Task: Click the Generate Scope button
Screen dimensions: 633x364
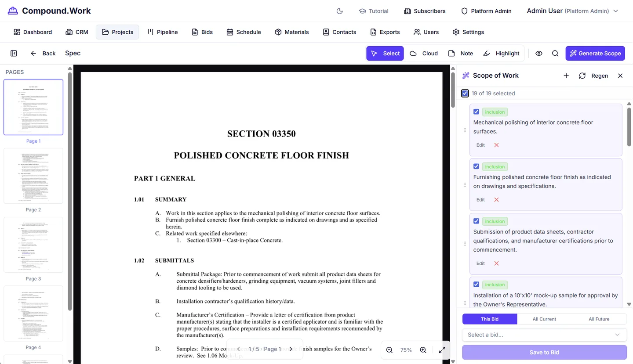Action: (595, 53)
